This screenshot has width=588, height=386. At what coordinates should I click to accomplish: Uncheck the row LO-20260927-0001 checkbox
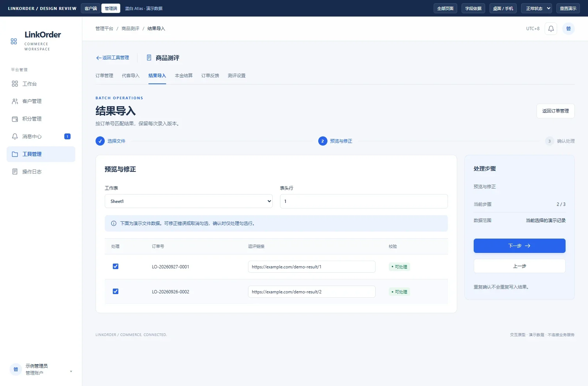[115, 267]
